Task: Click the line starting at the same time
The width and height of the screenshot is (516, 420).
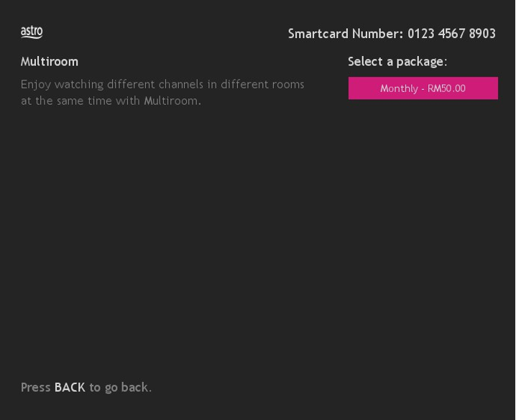Action: tap(111, 101)
